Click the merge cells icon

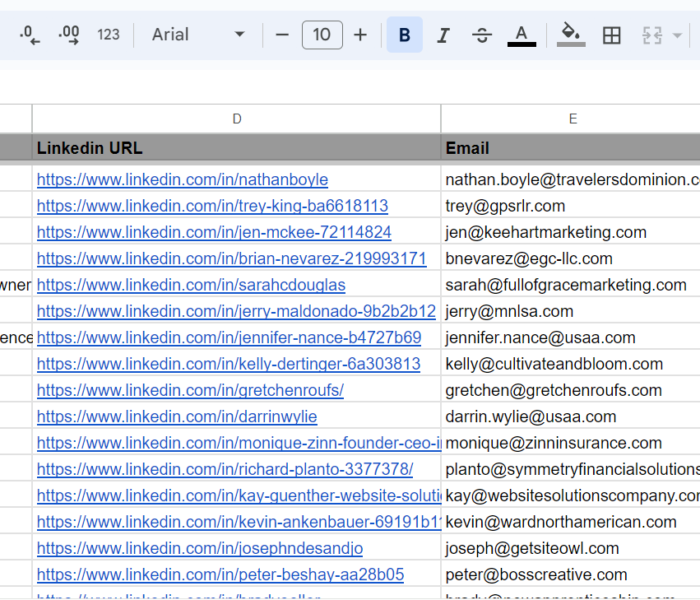[x=652, y=35]
